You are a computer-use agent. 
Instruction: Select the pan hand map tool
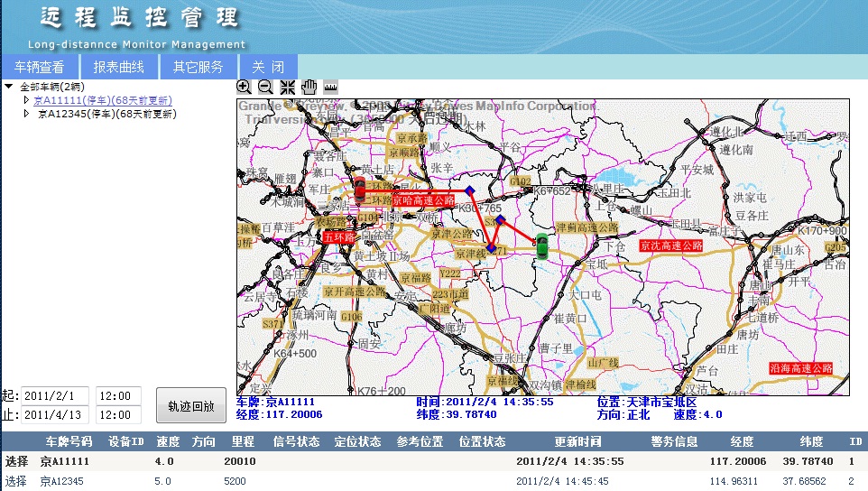click(309, 87)
